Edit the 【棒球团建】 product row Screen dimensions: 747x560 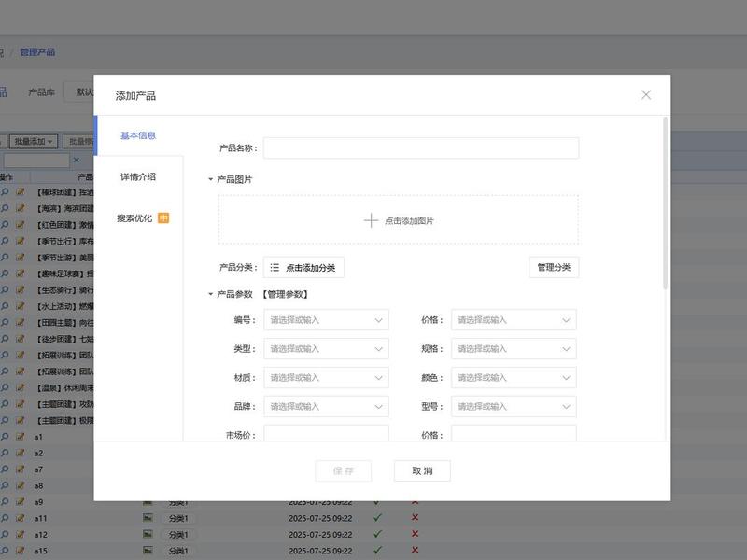(x=20, y=192)
